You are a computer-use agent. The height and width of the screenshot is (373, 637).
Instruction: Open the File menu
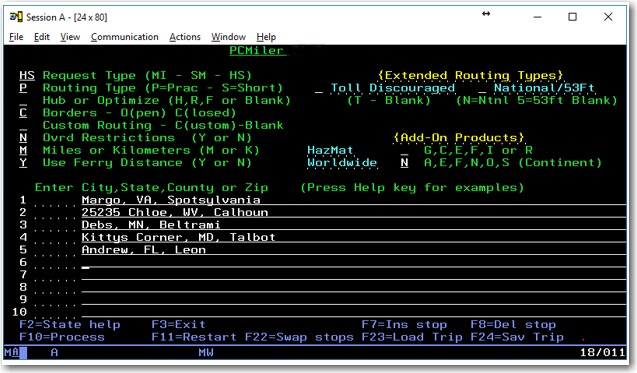point(16,37)
